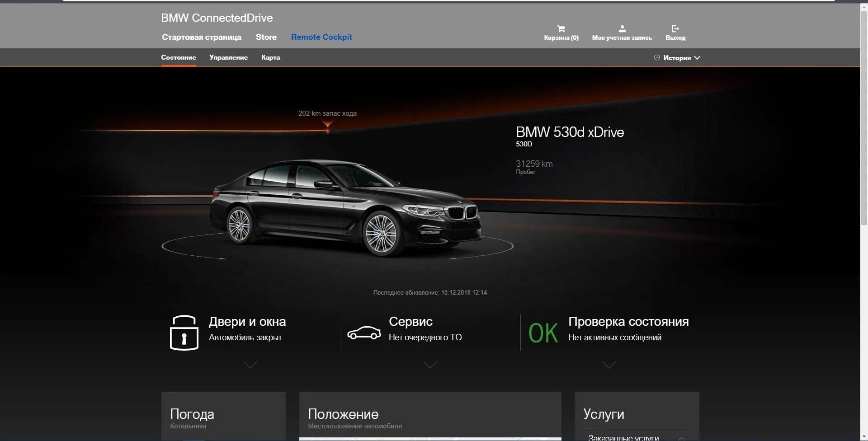This screenshot has width=868, height=441.
Task: Open Моя учетная запись link
Action: [622, 38]
